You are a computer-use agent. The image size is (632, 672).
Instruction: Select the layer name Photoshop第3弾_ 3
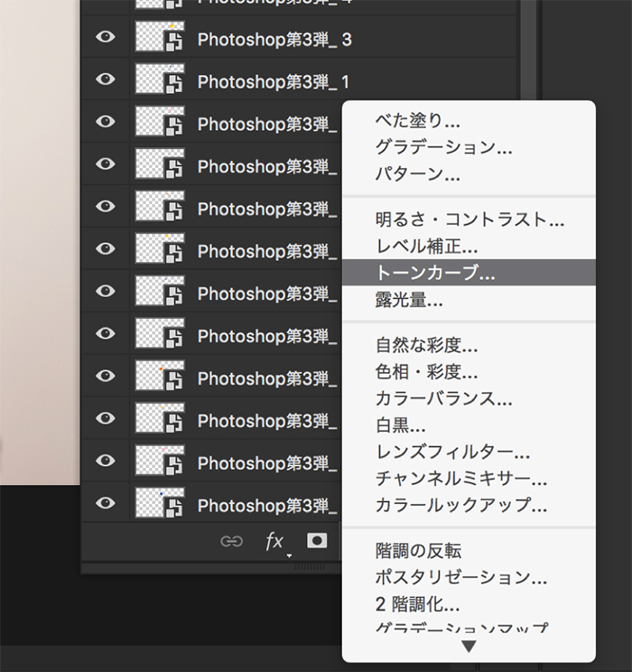coord(274,40)
